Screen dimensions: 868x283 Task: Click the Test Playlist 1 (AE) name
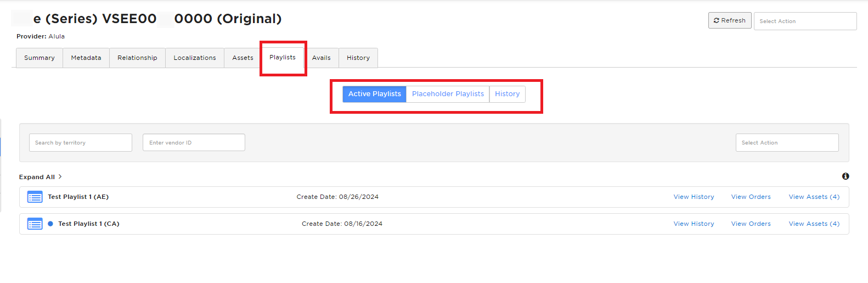click(x=78, y=197)
